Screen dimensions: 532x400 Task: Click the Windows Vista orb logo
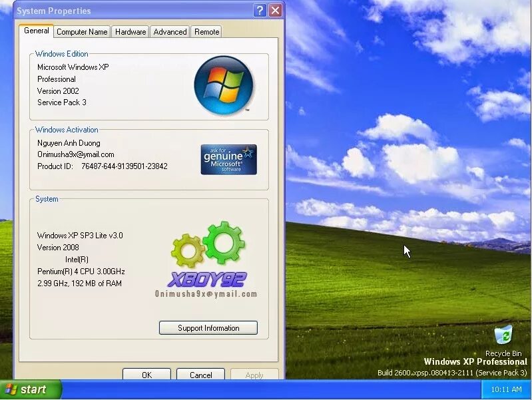pos(224,85)
